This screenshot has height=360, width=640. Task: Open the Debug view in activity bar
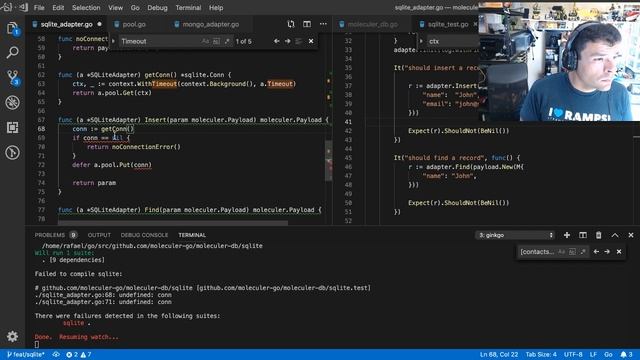coord(12,102)
